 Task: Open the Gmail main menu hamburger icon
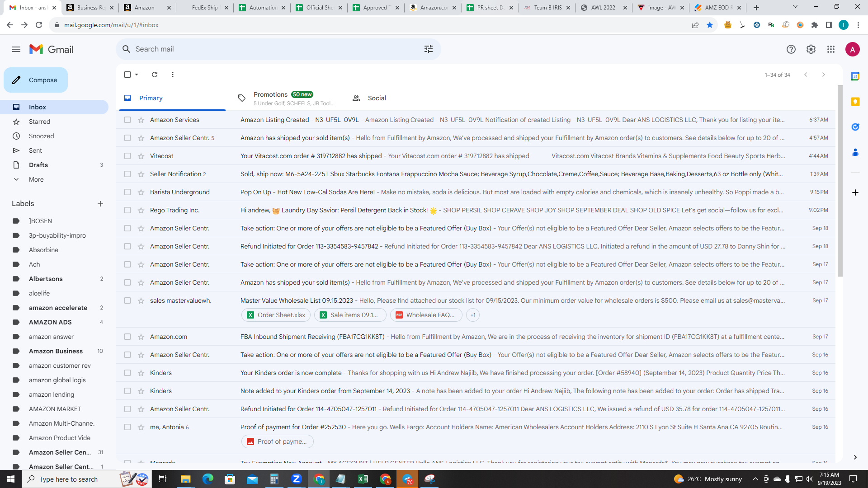click(16, 49)
